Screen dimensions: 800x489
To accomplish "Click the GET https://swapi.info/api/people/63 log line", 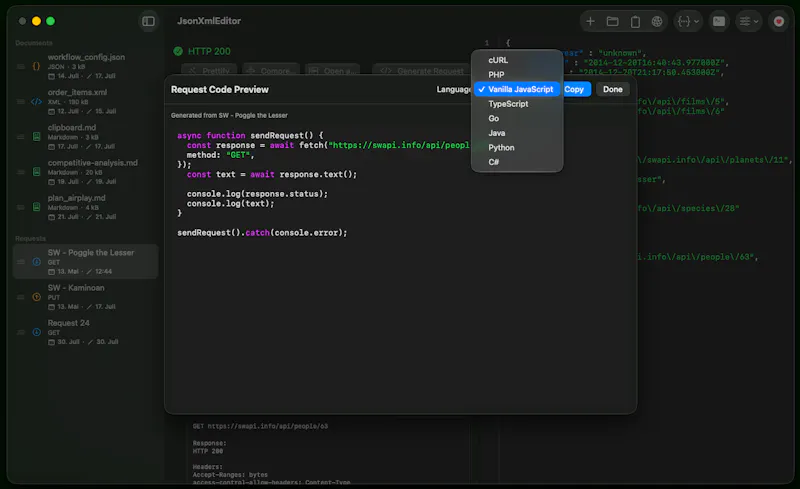I will tap(260, 426).
